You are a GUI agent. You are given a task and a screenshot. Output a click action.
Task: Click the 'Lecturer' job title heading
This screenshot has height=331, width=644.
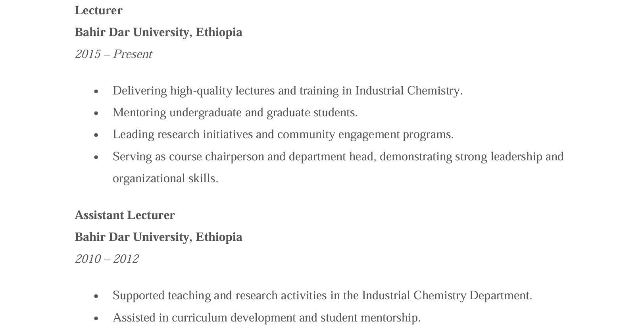[98, 10]
